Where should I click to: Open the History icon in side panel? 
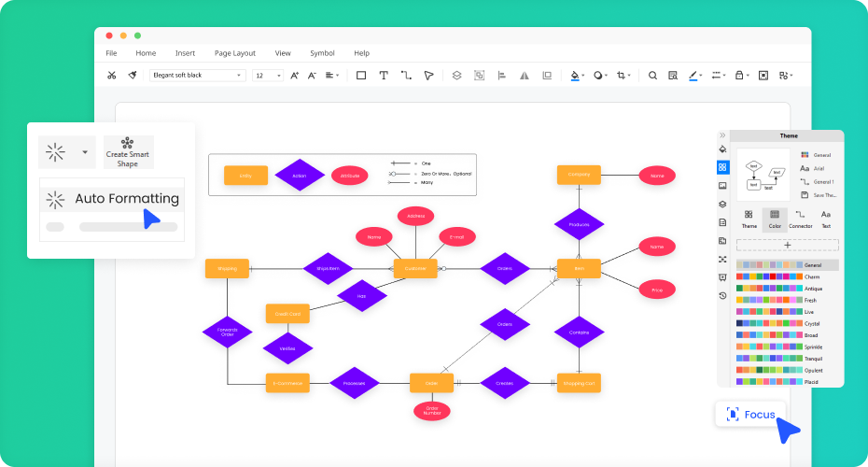[x=722, y=295]
